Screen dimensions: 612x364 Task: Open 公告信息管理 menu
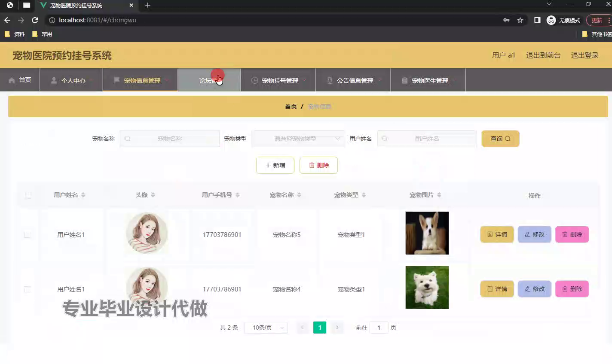[x=353, y=80]
